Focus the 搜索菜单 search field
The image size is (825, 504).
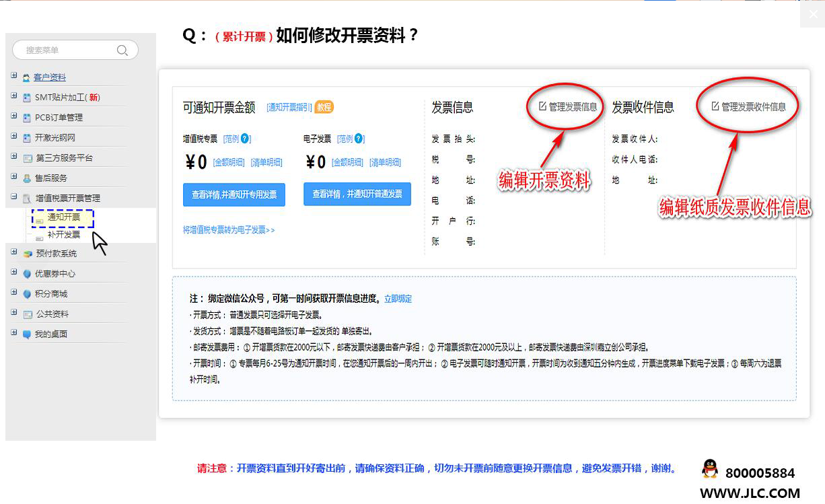click(67, 50)
